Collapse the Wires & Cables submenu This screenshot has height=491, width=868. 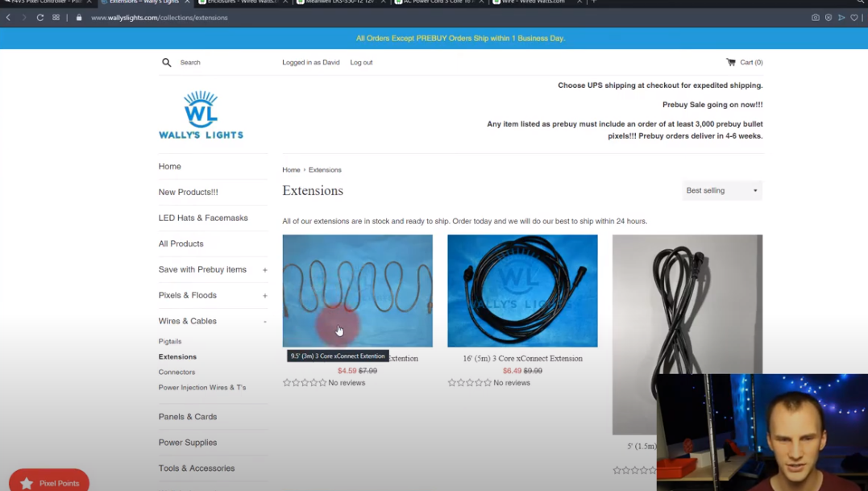tap(264, 322)
